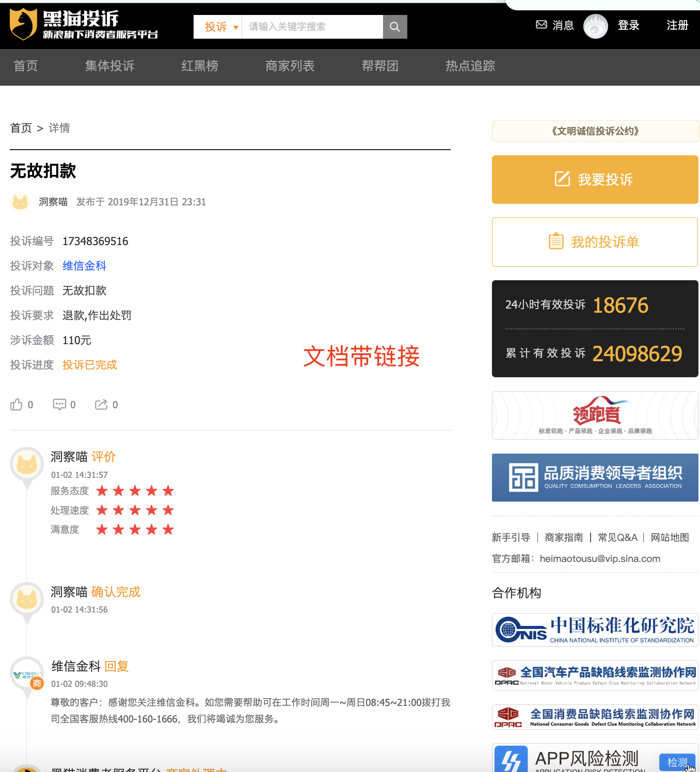Click the 检测 button
This screenshot has height=772, width=700.
coord(677,762)
